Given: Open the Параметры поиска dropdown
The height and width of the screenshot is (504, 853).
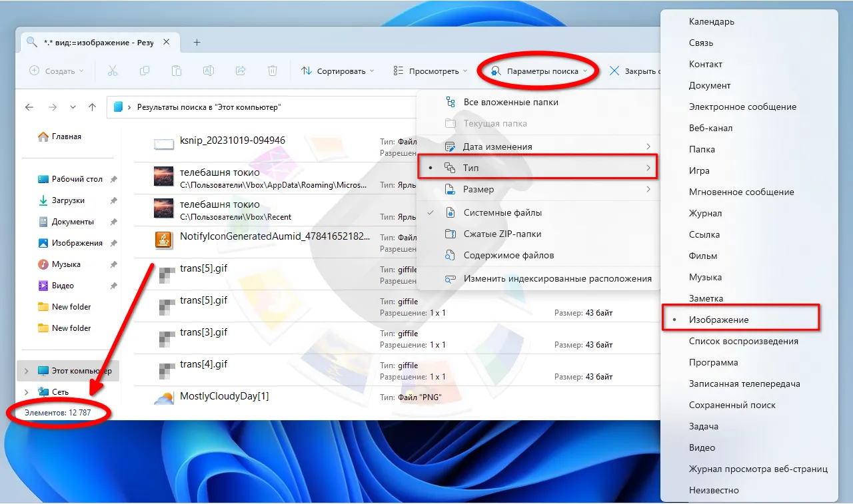Looking at the screenshot, I should tap(540, 71).
